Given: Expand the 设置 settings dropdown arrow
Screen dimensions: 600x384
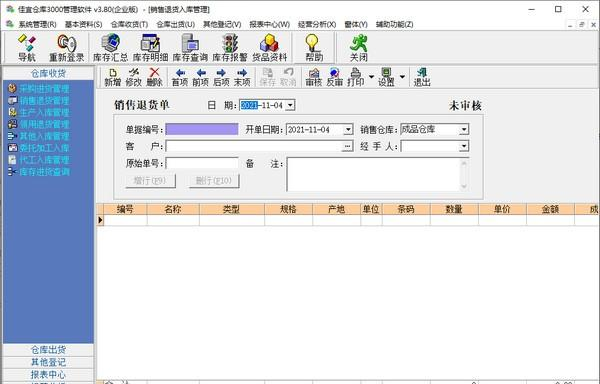Looking at the screenshot, I should click(402, 77).
